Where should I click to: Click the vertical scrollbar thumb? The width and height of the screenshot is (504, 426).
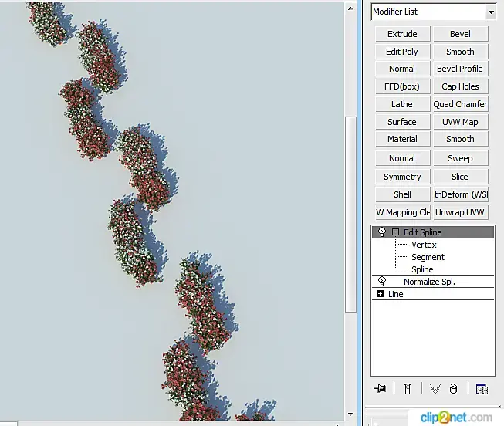350,215
